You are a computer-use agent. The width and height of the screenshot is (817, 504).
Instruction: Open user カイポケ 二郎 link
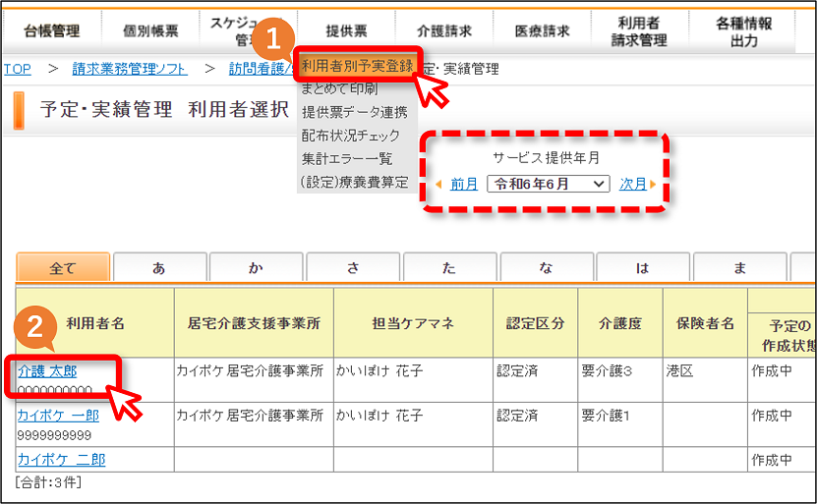[x=62, y=459]
